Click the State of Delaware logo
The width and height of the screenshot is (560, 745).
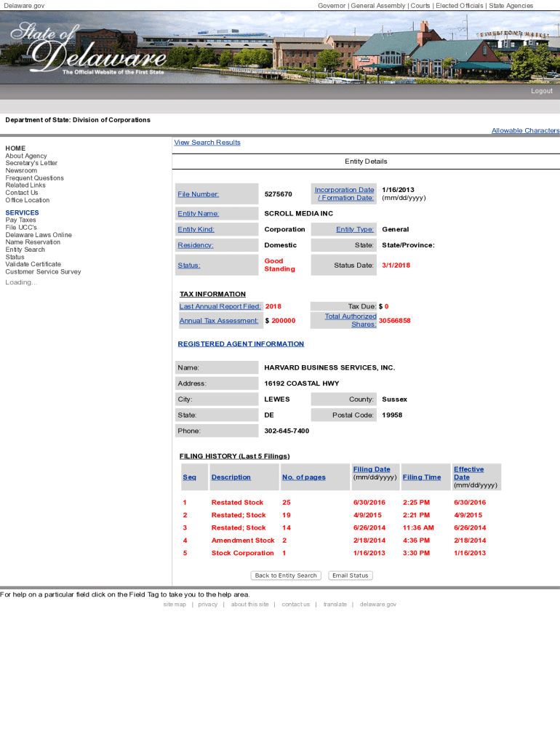click(x=87, y=48)
